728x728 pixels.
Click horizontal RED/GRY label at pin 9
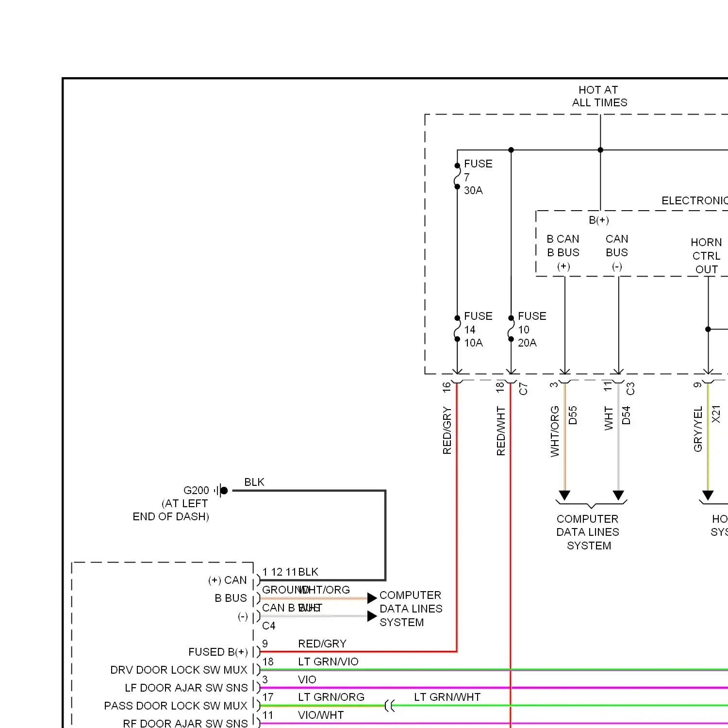click(322, 644)
